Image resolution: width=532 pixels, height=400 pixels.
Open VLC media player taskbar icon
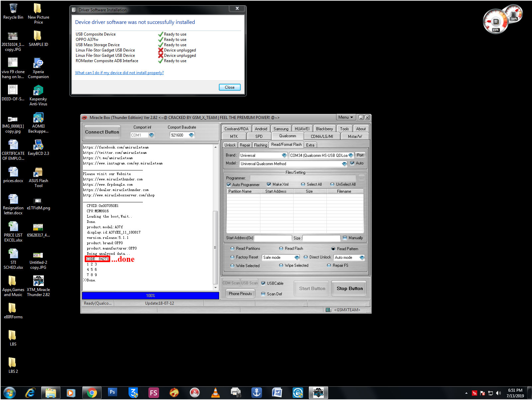click(216, 393)
